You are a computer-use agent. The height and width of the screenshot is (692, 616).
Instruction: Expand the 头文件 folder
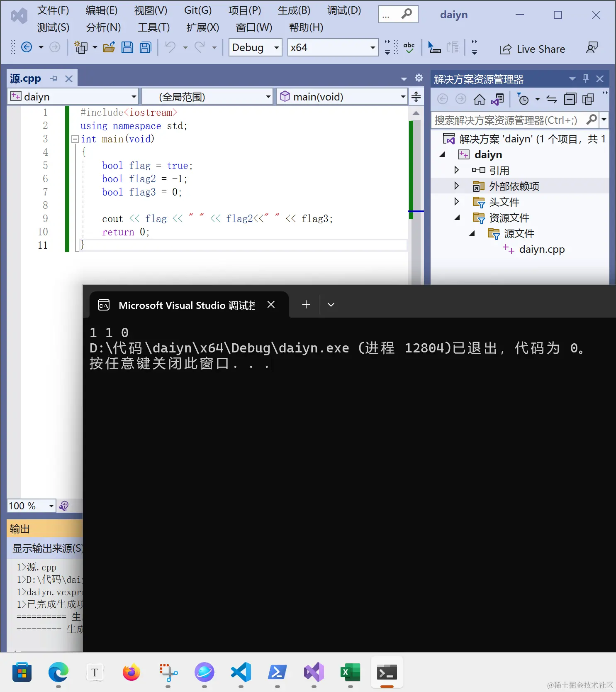click(x=457, y=201)
